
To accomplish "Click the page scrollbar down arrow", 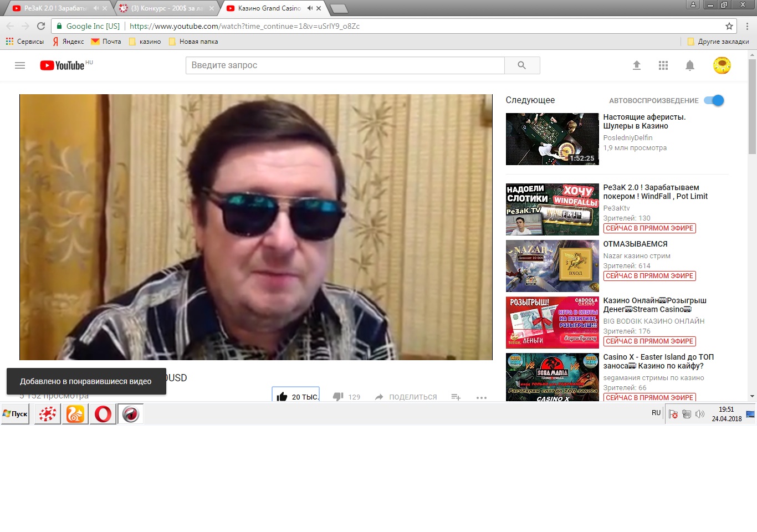I will pyautogui.click(x=752, y=396).
